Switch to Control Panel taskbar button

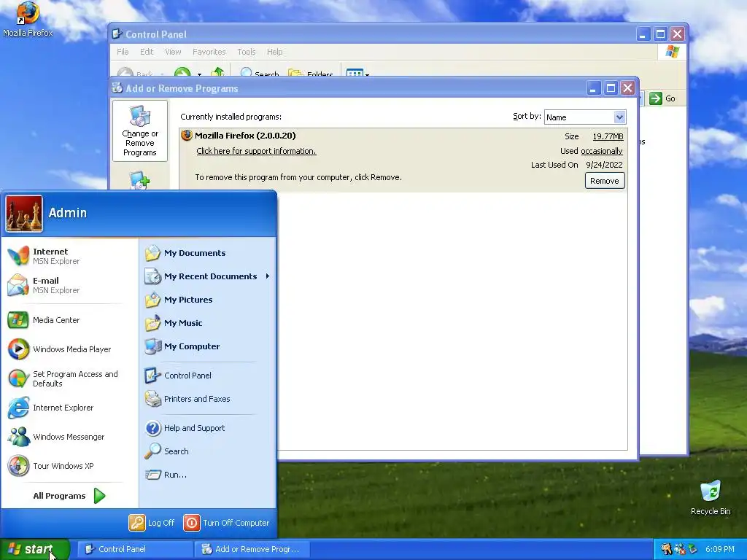[135, 549]
